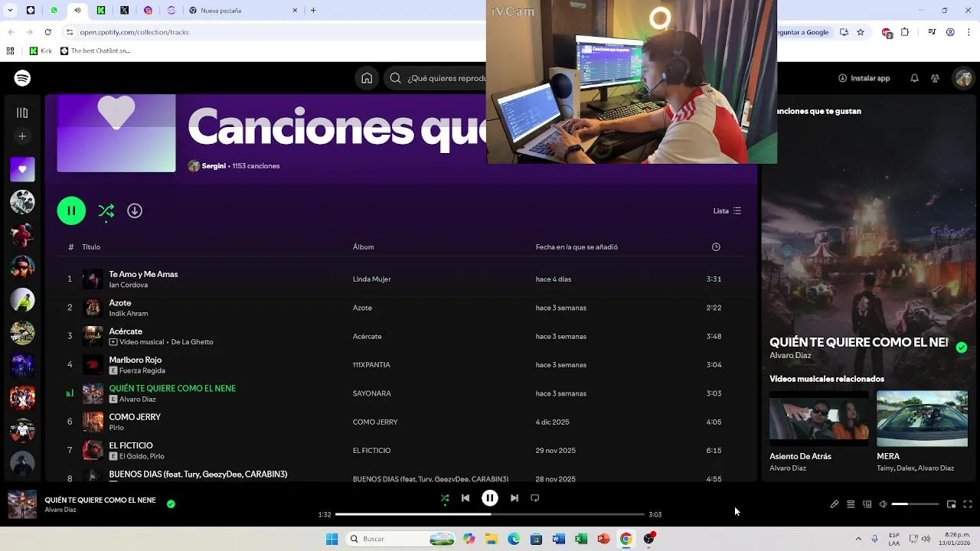Viewport: 980px width, 551px height.
Task: Open Chrome tab search dropdown arrow
Action: 11,10
